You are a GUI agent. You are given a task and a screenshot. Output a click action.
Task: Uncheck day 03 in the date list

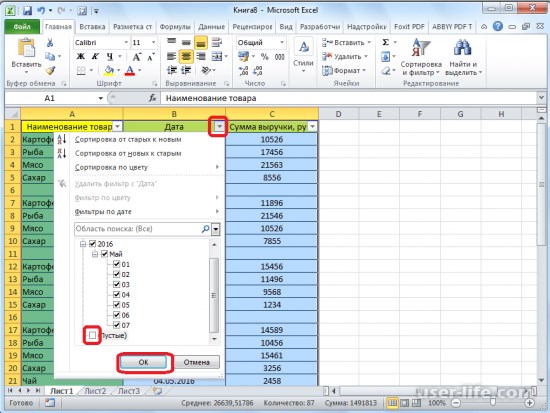pyautogui.click(x=116, y=284)
